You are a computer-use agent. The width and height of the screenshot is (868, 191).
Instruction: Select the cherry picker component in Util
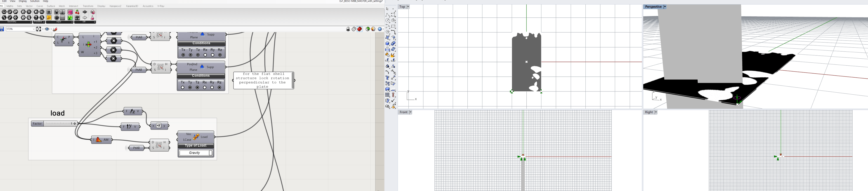click(x=77, y=12)
